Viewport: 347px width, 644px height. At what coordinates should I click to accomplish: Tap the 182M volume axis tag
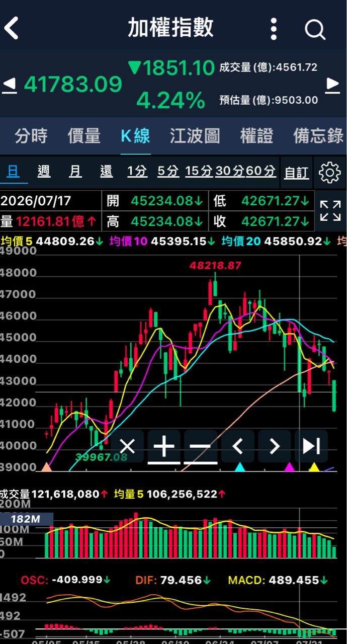26,519
